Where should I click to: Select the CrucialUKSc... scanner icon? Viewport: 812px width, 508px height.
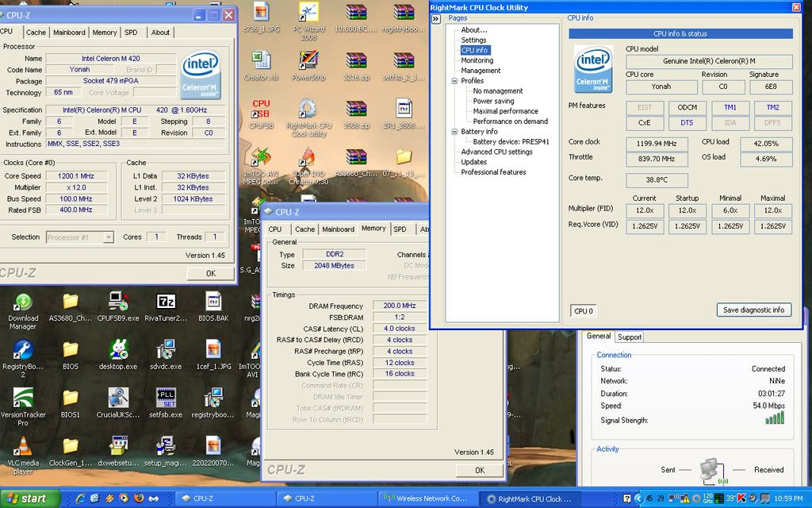118,403
